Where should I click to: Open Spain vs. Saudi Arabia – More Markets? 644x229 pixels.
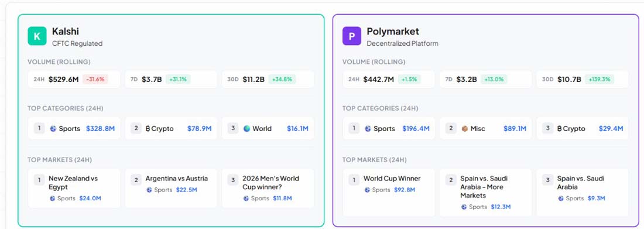[486, 193]
